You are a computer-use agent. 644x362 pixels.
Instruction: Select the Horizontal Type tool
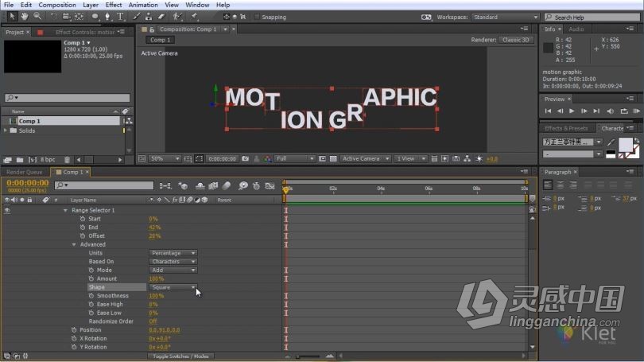(x=120, y=17)
